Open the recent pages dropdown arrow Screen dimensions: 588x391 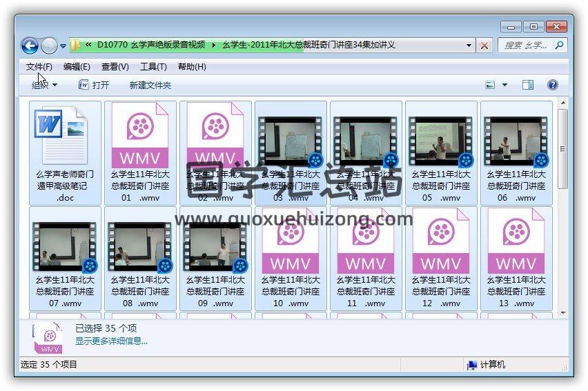63,46
